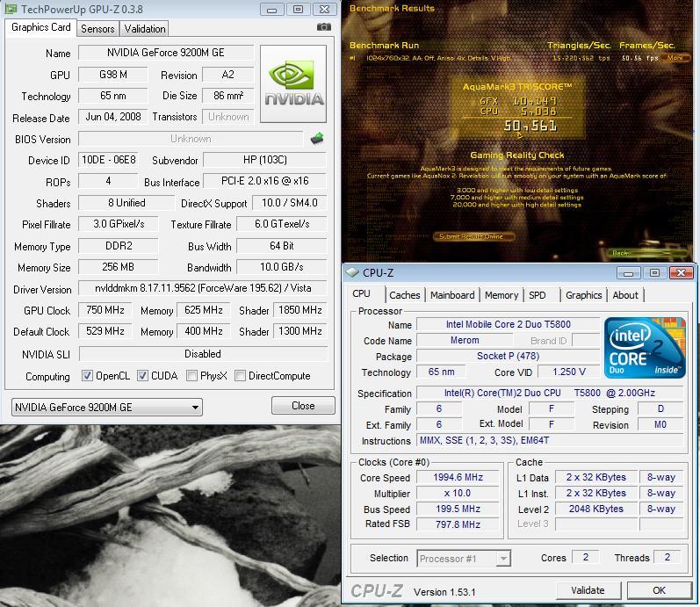Click the Bus Interface PCI-E 2.0 field
This screenshot has width=700, height=607.
tap(264, 181)
